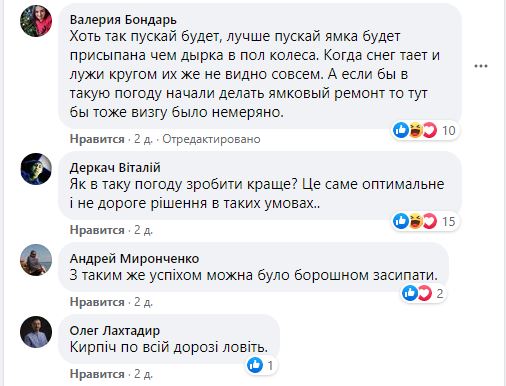
Task: Open the author name Олег Лахтадир
Action: 115,330
